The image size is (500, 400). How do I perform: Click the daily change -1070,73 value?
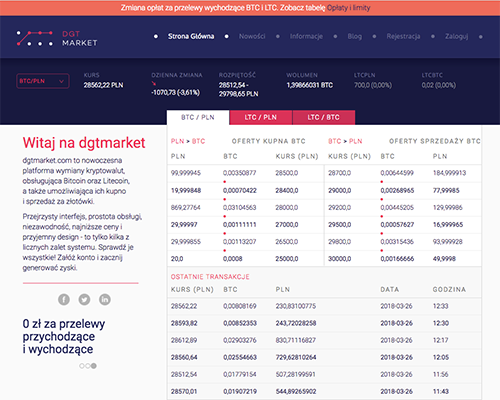pyautogui.click(x=176, y=92)
